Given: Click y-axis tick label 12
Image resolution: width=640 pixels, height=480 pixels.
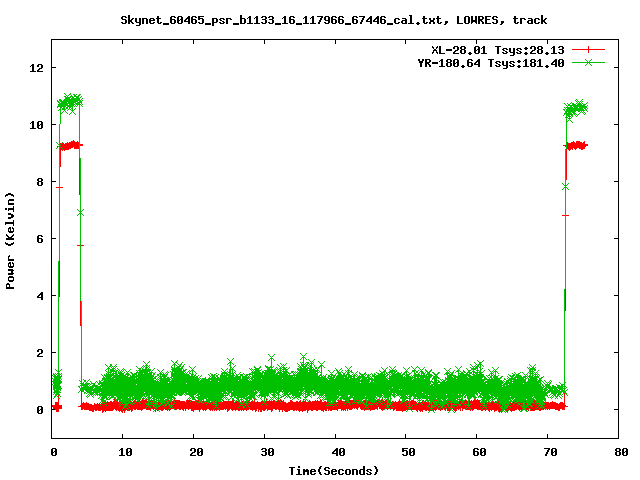Looking at the screenshot, I should (37, 68).
